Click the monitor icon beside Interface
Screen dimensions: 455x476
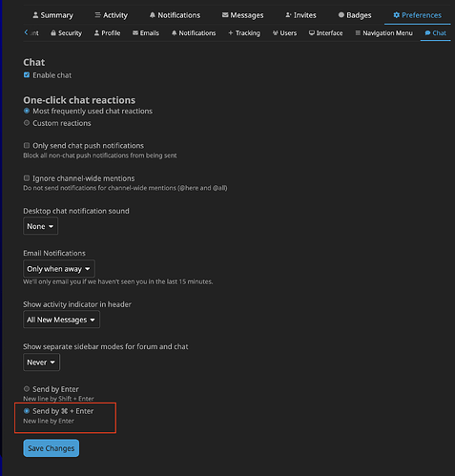[312, 32]
